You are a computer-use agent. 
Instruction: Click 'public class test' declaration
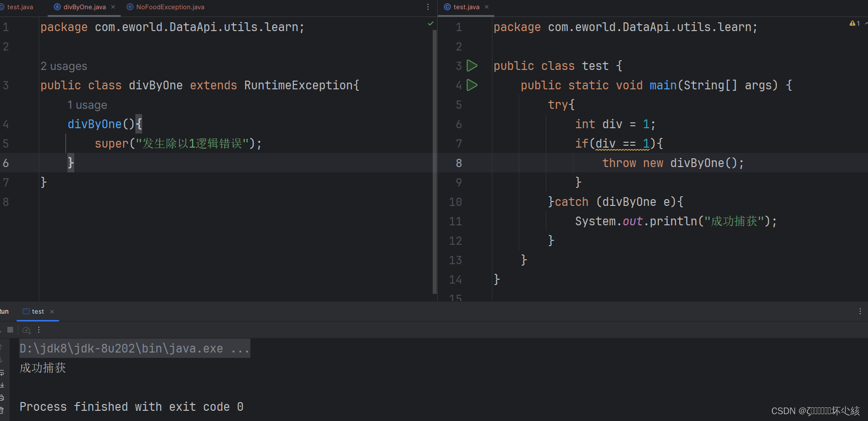[551, 66]
